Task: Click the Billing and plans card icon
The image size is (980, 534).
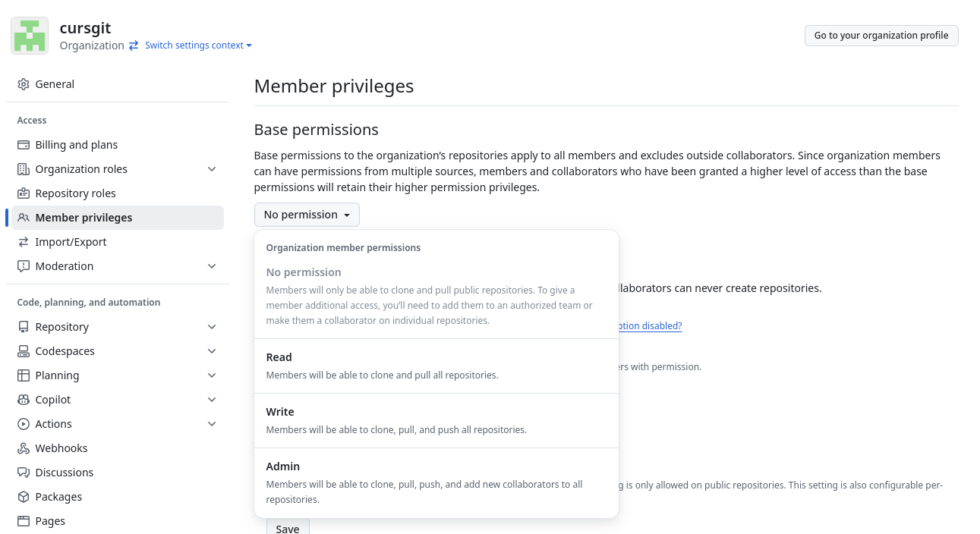Action: tap(24, 145)
